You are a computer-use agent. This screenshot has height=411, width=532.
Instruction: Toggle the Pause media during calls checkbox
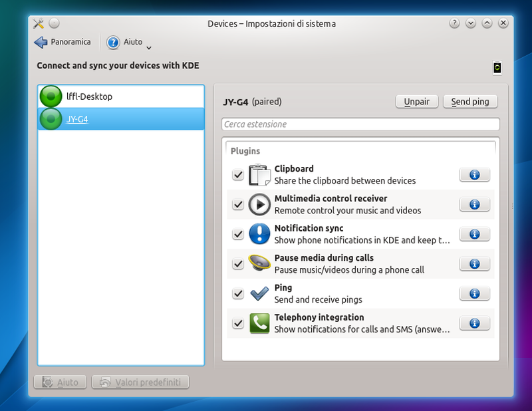tap(237, 263)
